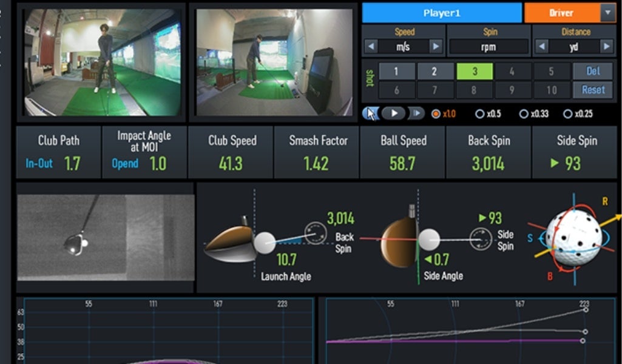Select x0.25 playback speed
This screenshot has height=364, width=622.
point(578,114)
